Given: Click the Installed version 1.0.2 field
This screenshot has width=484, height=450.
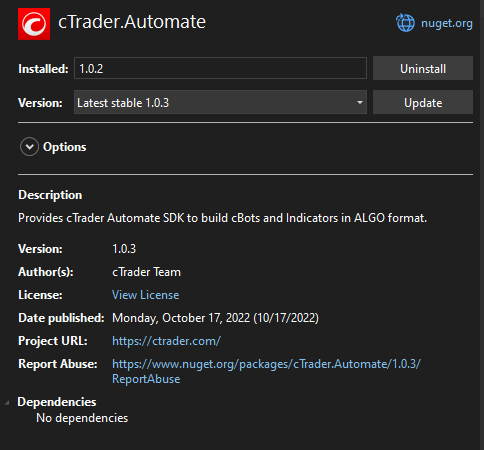Looking at the screenshot, I should coord(220,68).
